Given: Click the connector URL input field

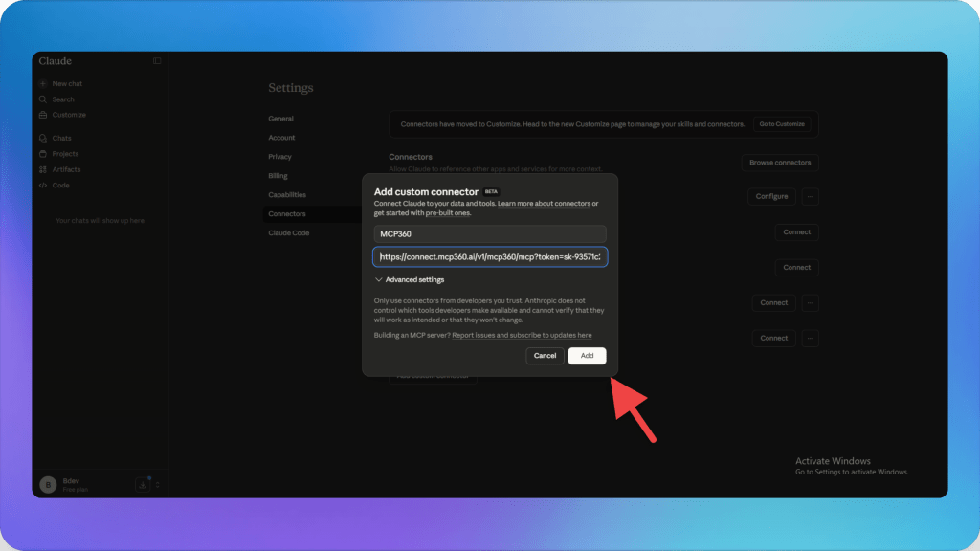Looking at the screenshot, I should pyautogui.click(x=490, y=256).
